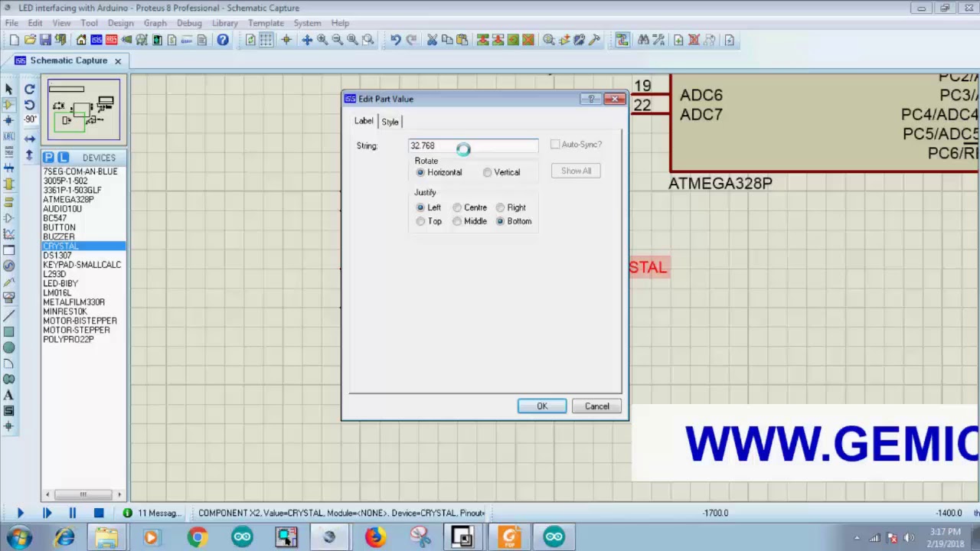Click the '11 Messages' status link
This screenshot has width=980, height=551.
(x=159, y=513)
